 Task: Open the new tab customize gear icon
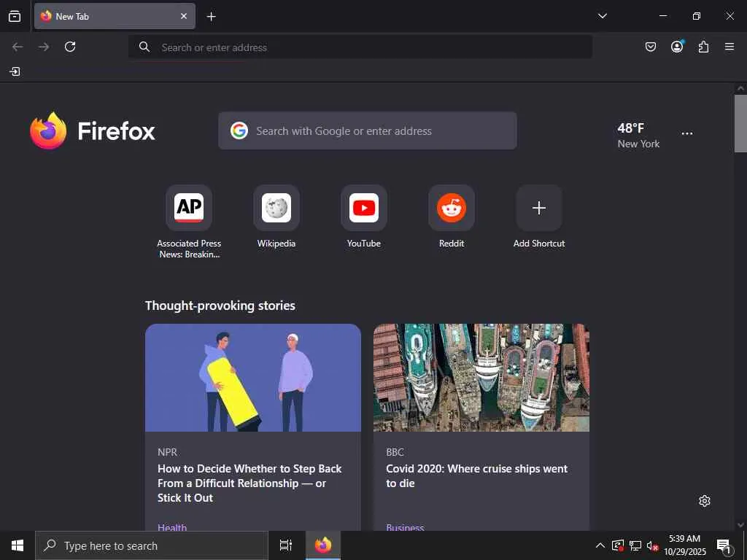705,501
